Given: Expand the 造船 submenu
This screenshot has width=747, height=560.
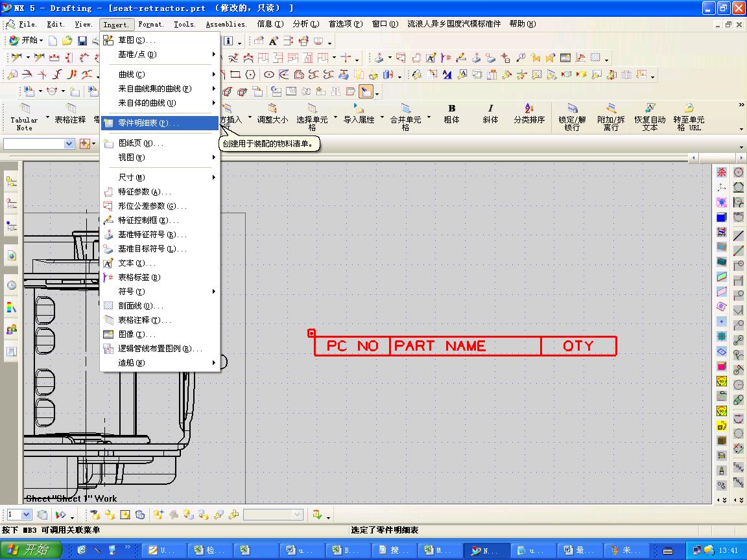Looking at the screenshot, I should coord(160,363).
